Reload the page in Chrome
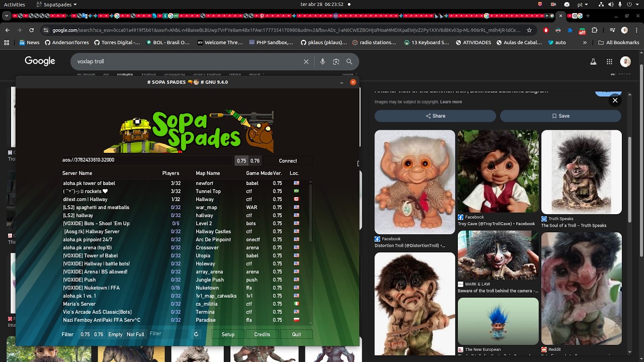The width and height of the screenshot is (644, 362). [x=31, y=30]
